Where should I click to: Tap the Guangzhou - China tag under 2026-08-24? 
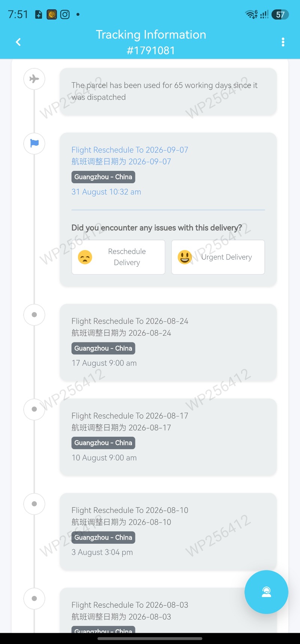(x=103, y=348)
